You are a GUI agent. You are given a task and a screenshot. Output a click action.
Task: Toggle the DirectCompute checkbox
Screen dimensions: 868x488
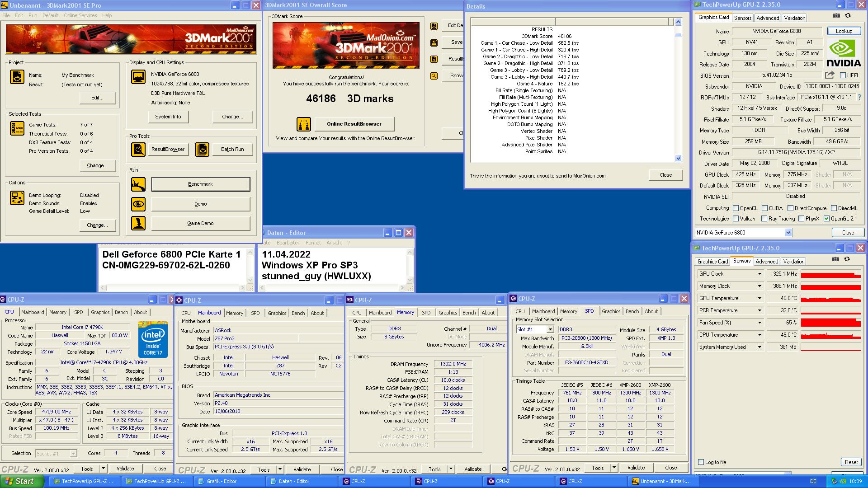(790, 208)
